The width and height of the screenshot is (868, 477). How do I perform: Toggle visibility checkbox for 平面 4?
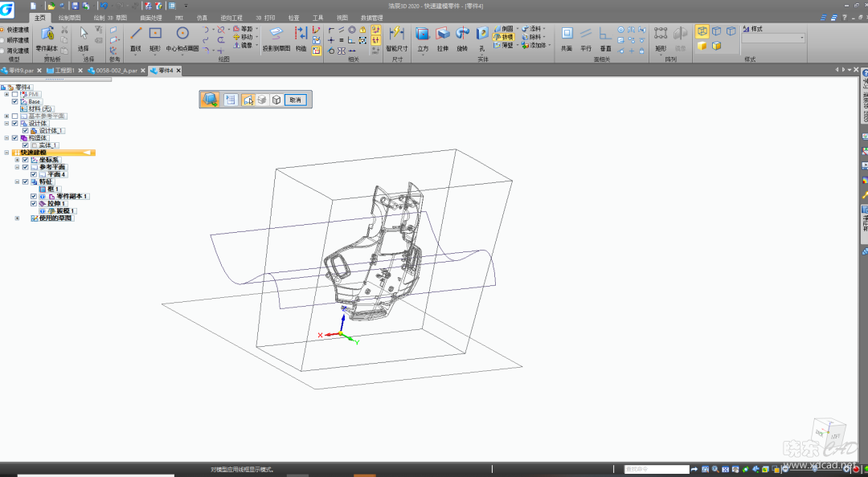(x=34, y=174)
